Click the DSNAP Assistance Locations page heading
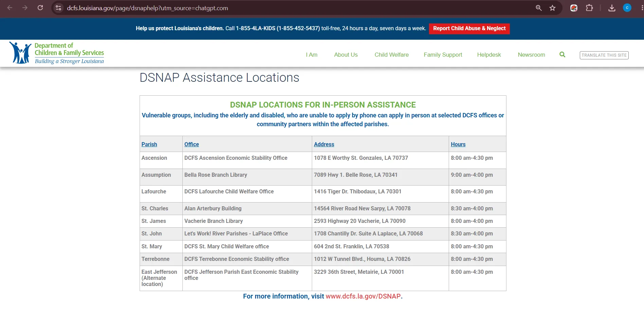This screenshot has width=644, height=325. (219, 78)
